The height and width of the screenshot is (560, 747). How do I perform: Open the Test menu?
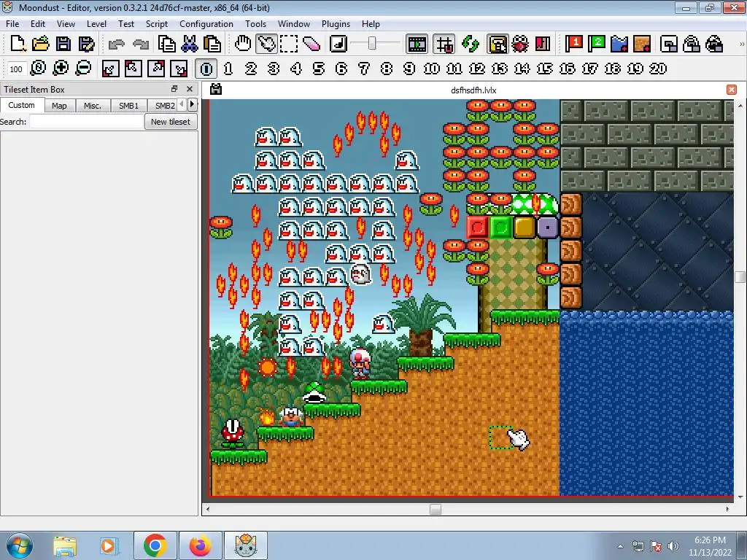tap(125, 24)
